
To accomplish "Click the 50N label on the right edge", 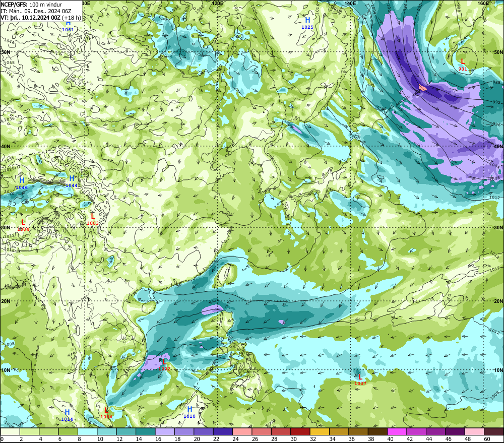I will 498,52.
